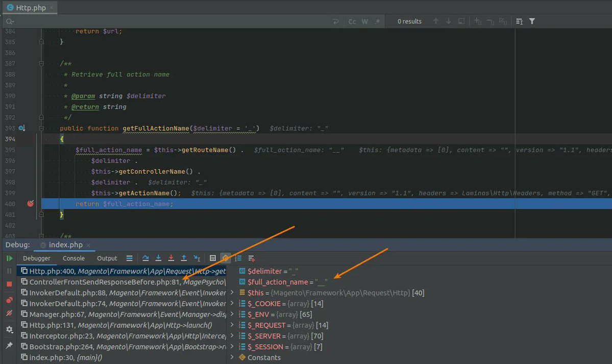612x364 pixels.
Task: Open debugger settings gear icon
Action: coord(9,330)
